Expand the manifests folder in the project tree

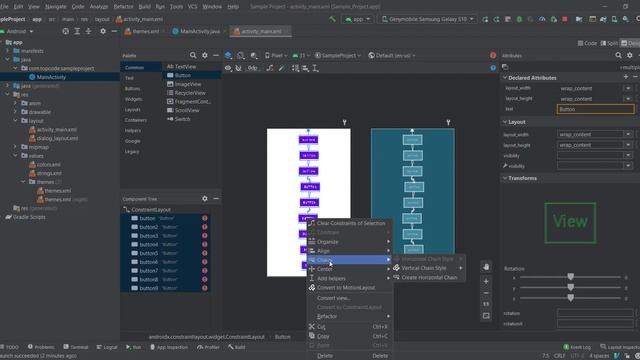pyautogui.click(x=7, y=51)
